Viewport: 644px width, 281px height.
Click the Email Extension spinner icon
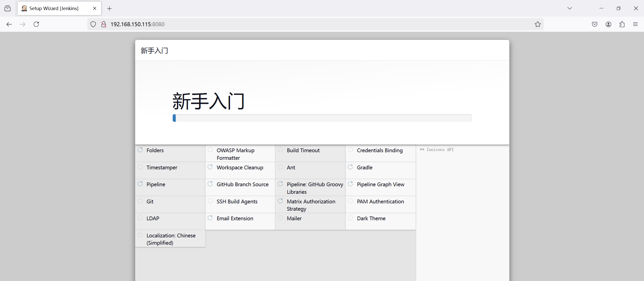click(x=210, y=218)
